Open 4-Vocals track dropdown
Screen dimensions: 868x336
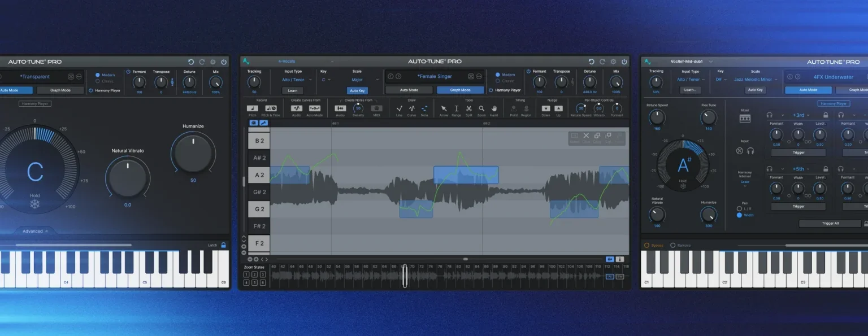pos(305,61)
